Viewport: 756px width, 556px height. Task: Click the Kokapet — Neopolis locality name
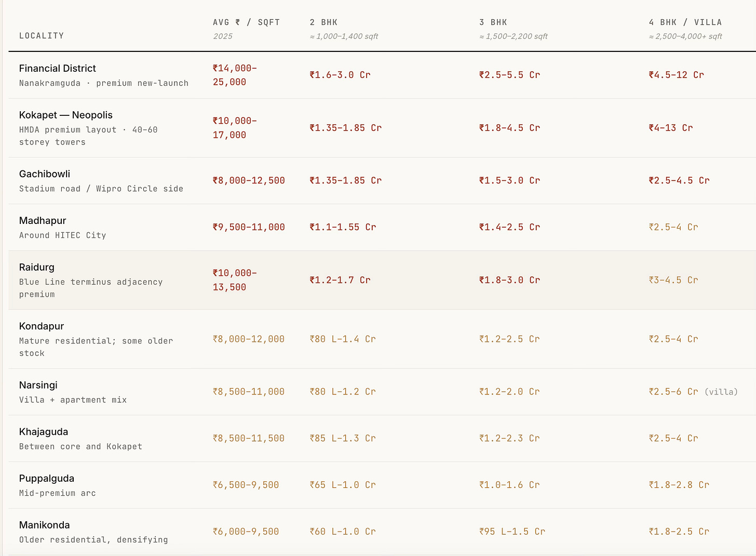pos(66,115)
